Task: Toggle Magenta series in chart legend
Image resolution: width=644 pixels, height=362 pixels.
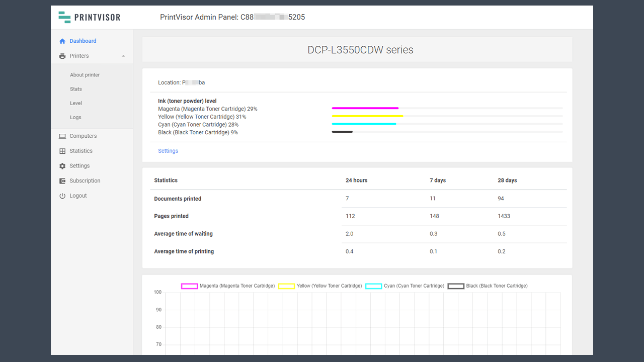Action: pos(190,286)
